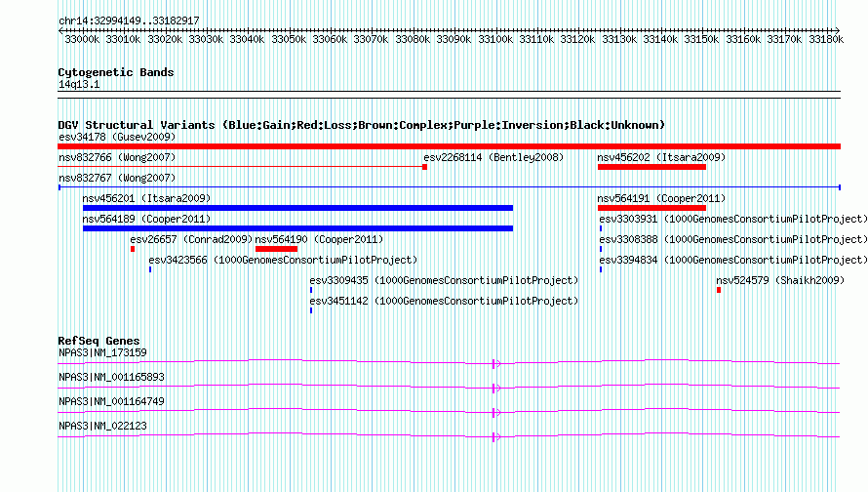Click the Cytogenetic Bands track title

[116, 72]
